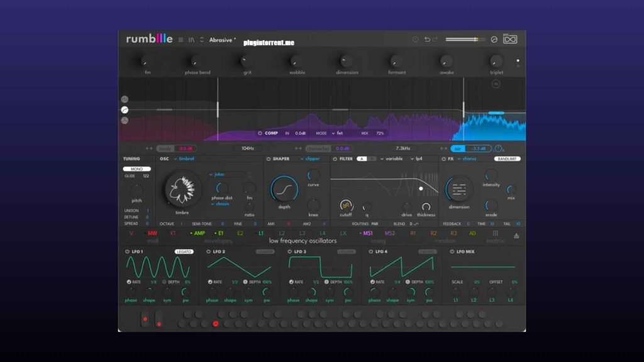Click the power icon next to air gain

[498, 148]
